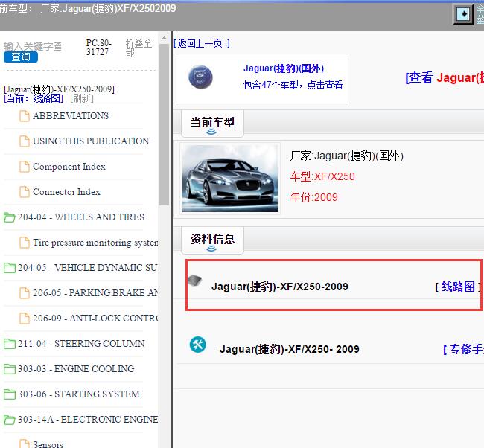Viewport: 484px width, 448px height.
Task: Expand the 204-05 VEHICLE DYNAMIC folder icon
Action: pyautogui.click(x=9, y=268)
